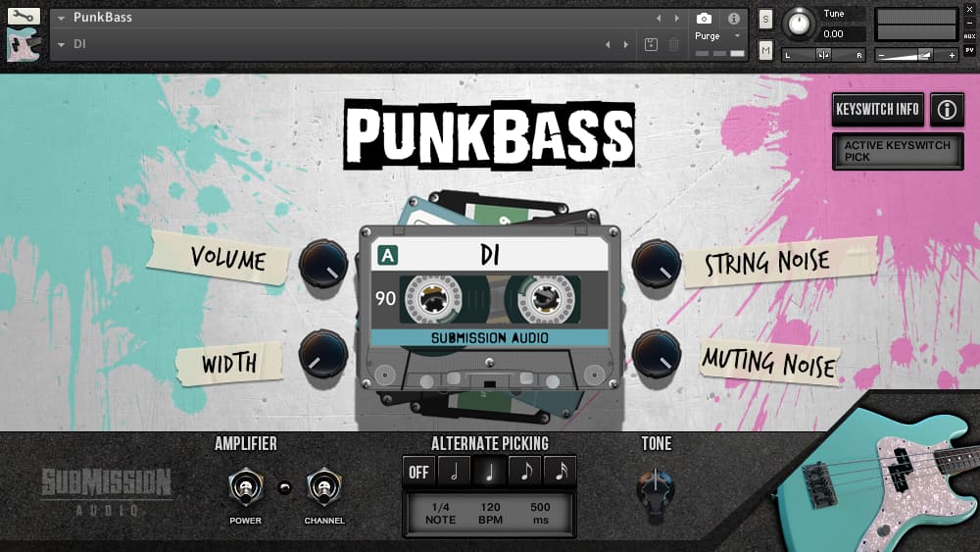Click the delete preset trash icon
Screen dimensions: 980x552
(x=674, y=44)
